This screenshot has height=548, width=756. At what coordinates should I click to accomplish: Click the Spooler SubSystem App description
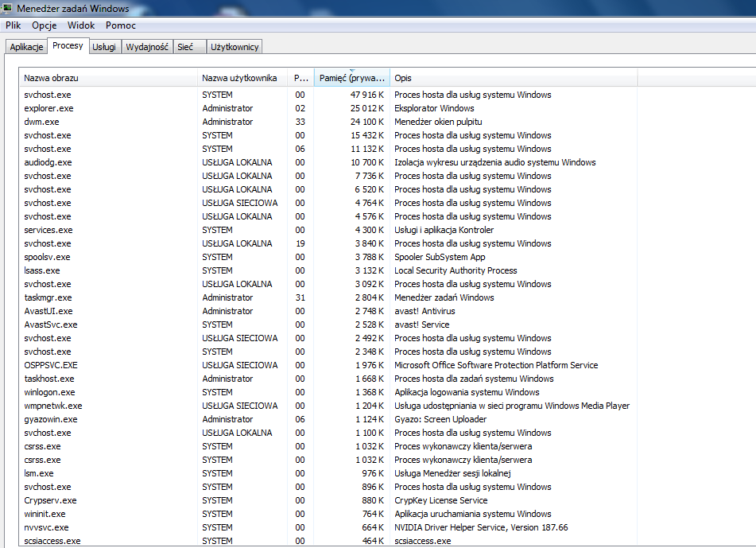pos(440,257)
